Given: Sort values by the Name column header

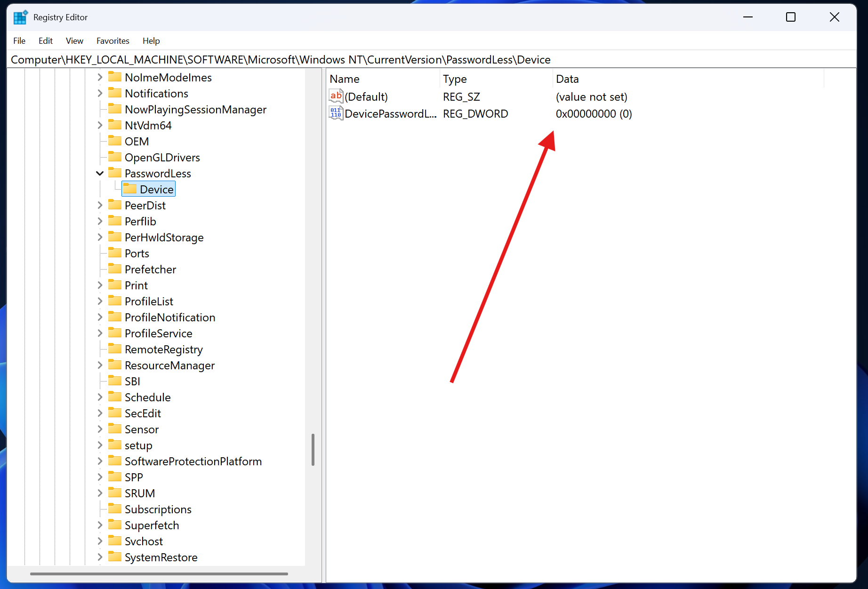Looking at the screenshot, I should pyautogui.click(x=383, y=79).
